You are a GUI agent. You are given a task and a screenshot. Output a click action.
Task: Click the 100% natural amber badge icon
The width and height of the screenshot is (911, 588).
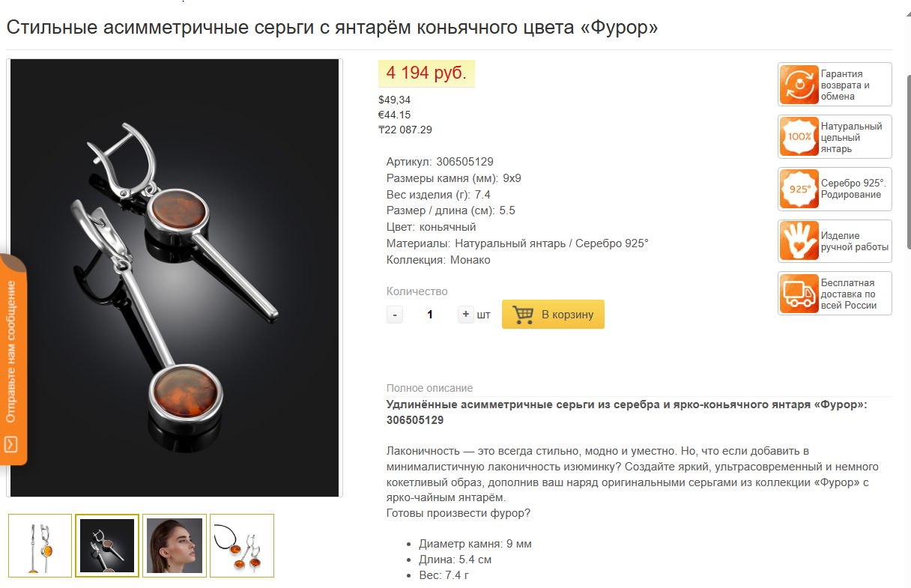[799, 137]
